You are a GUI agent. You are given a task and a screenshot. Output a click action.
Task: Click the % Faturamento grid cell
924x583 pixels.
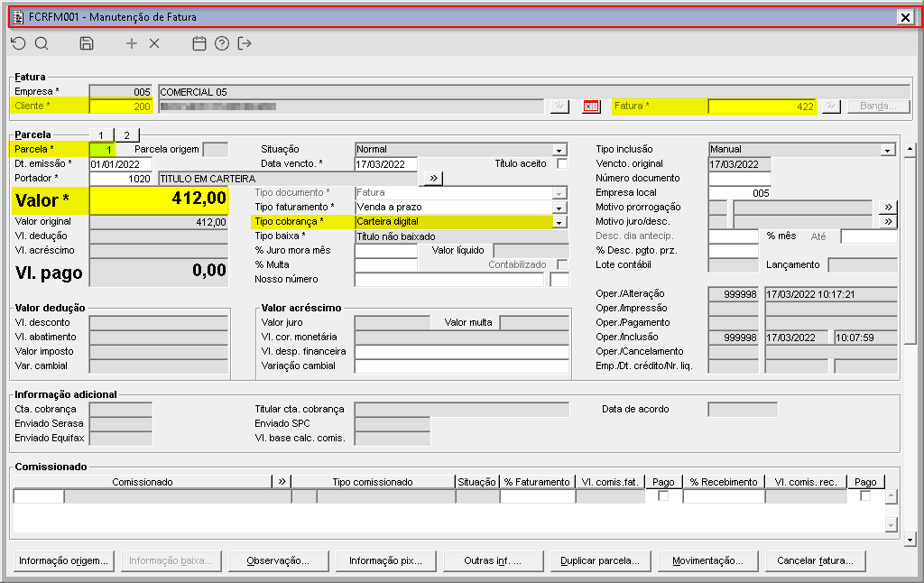tap(538, 496)
